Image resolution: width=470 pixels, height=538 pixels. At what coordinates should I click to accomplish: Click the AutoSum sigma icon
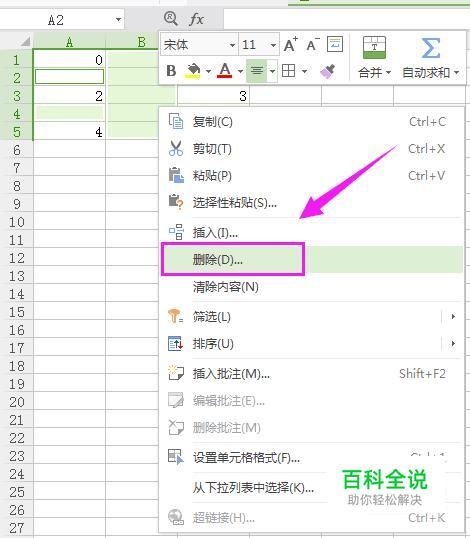pos(431,47)
